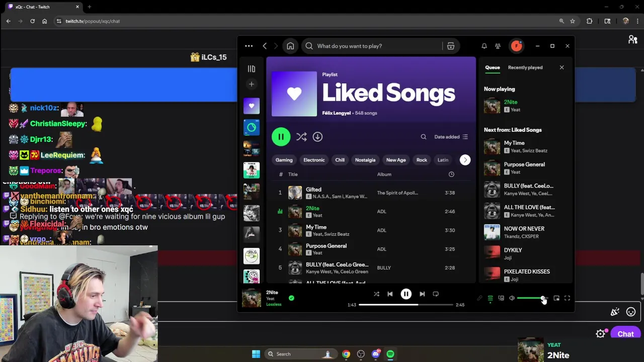The width and height of the screenshot is (644, 362).
Task: Switch to the Recently played tab
Action: point(525,67)
